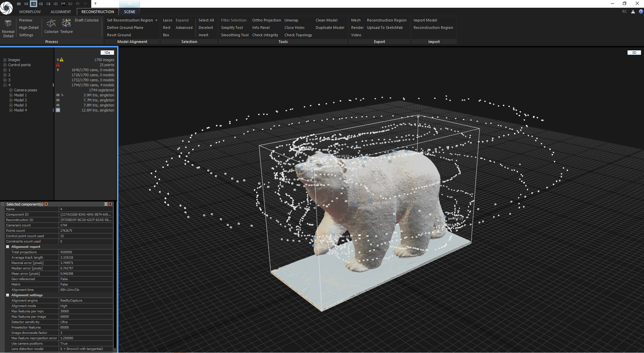Click the Simplify Tool button
This screenshot has height=353, width=644.
[232, 28]
